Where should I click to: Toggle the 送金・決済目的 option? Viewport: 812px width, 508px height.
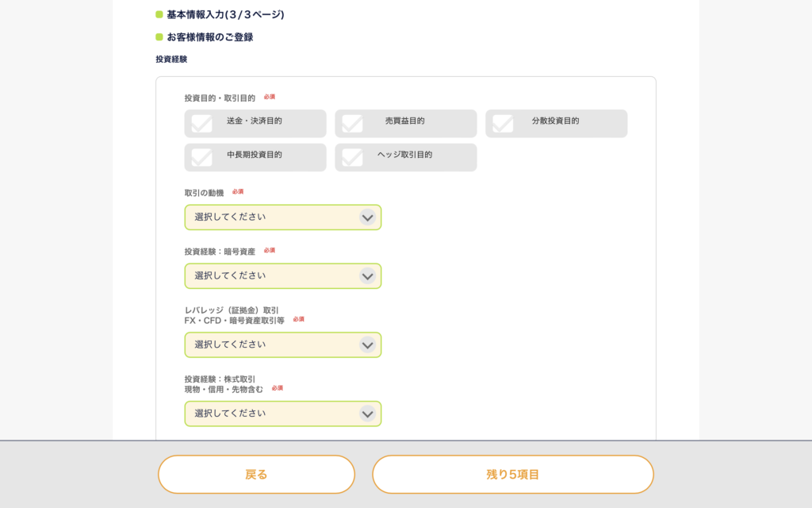pos(255,123)
